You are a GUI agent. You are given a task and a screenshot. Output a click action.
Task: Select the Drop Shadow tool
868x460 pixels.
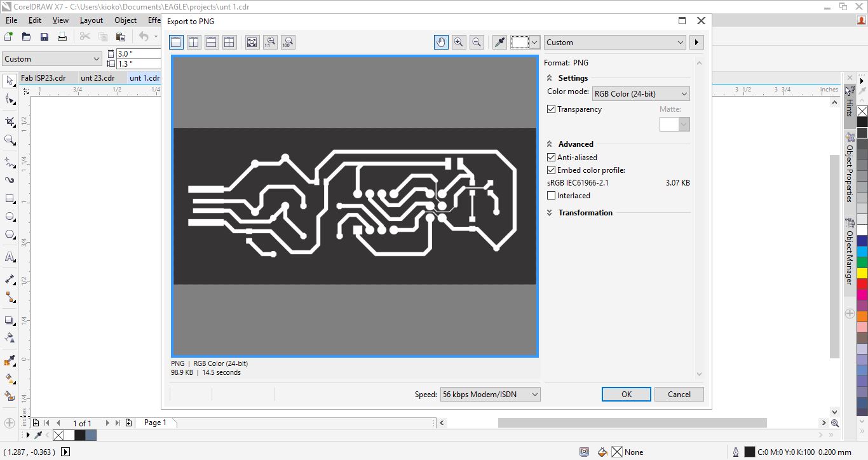10,320
